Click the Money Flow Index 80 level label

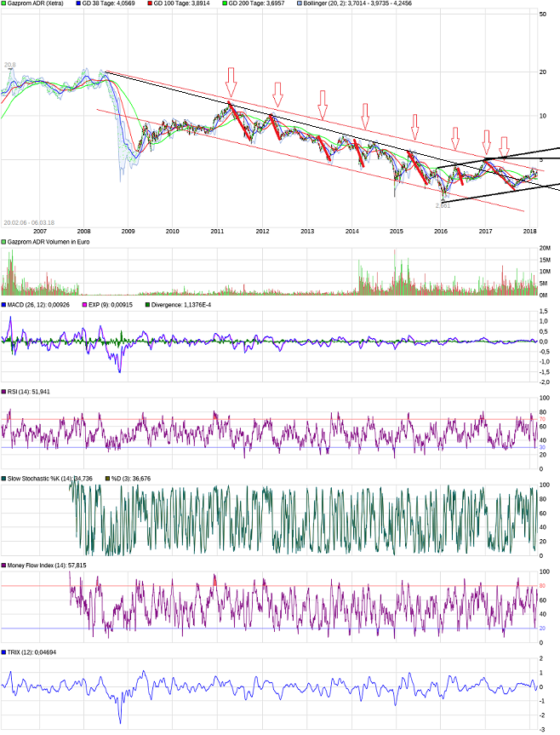(542, 585)
